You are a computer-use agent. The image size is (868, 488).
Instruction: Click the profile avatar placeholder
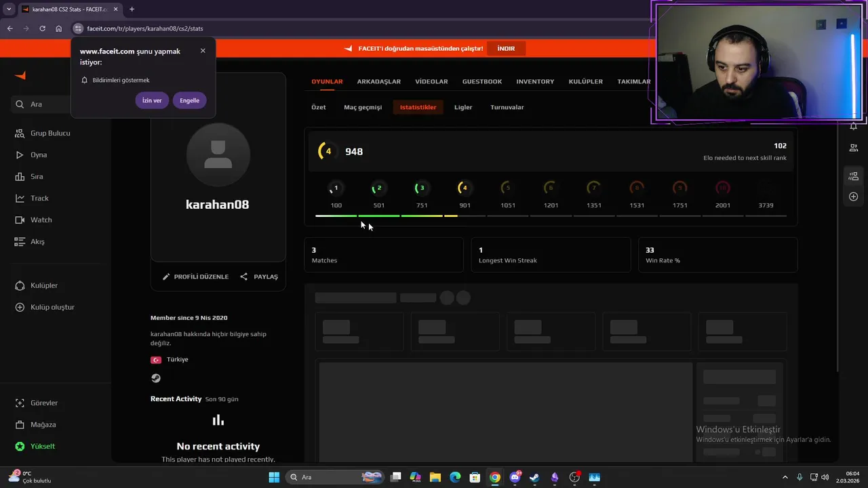218,155
